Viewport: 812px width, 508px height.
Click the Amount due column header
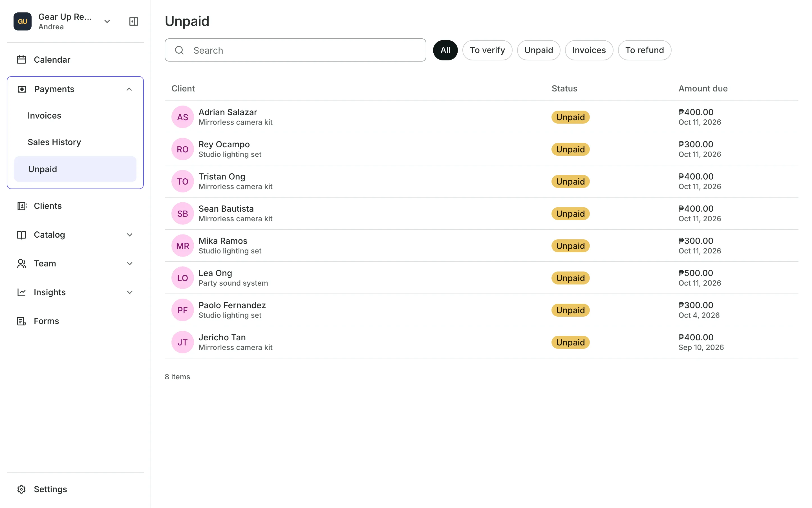click(703, 88)
